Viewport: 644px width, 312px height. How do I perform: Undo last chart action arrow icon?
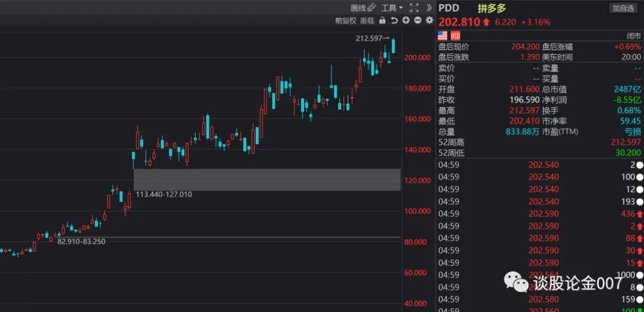(x=394, y=20)
